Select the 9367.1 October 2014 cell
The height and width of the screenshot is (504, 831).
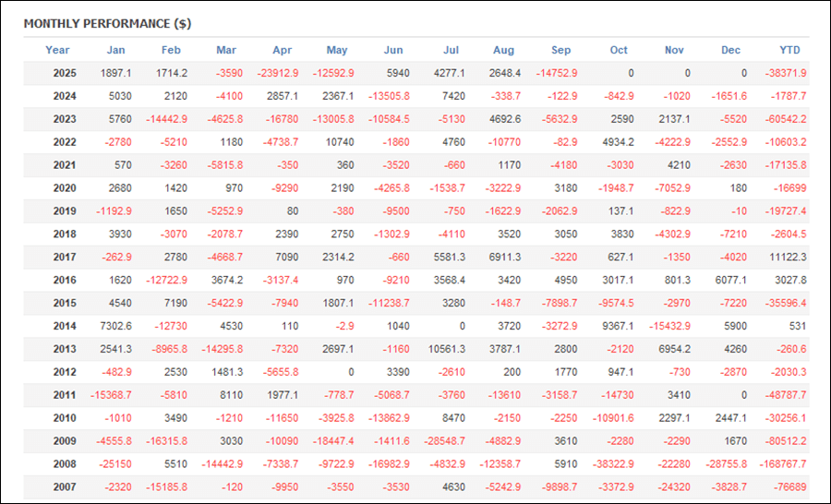click(617, 326)
